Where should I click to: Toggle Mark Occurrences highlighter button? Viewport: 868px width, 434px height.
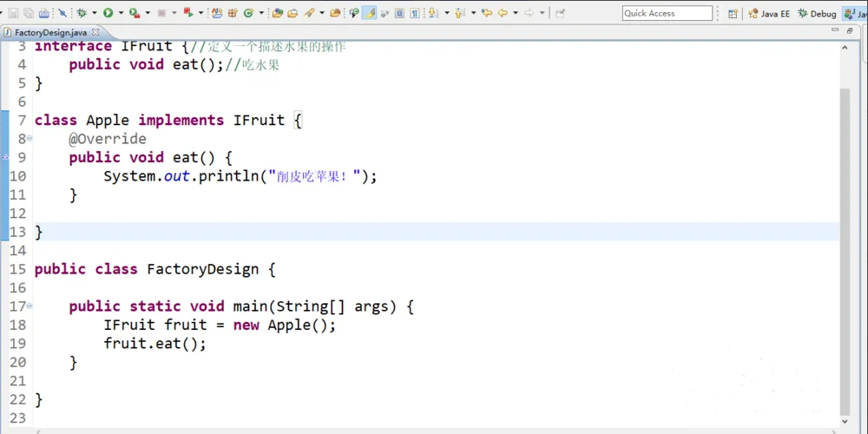369,13
